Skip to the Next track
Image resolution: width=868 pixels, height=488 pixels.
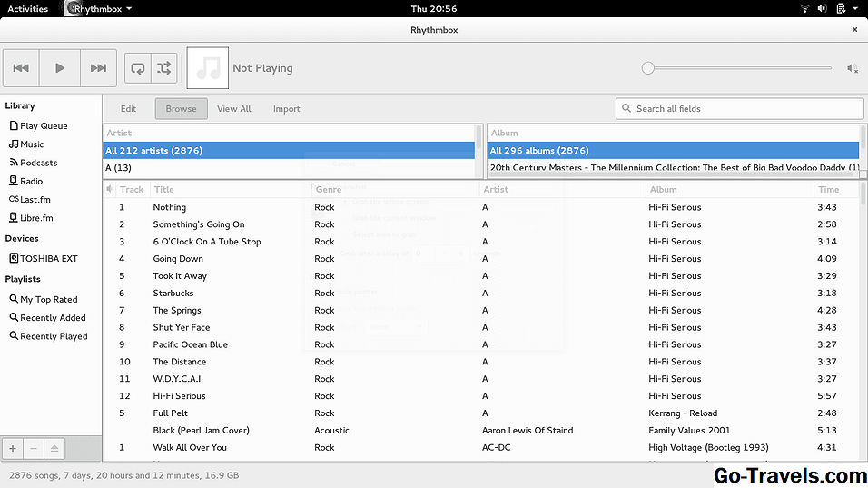tap(98, 68)
